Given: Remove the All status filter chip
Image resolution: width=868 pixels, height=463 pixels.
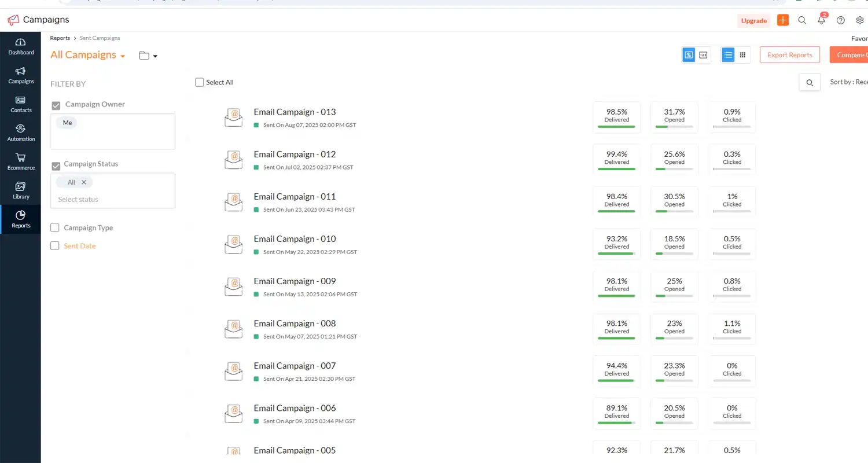Looking at the screenshot, I should (84, 182).
